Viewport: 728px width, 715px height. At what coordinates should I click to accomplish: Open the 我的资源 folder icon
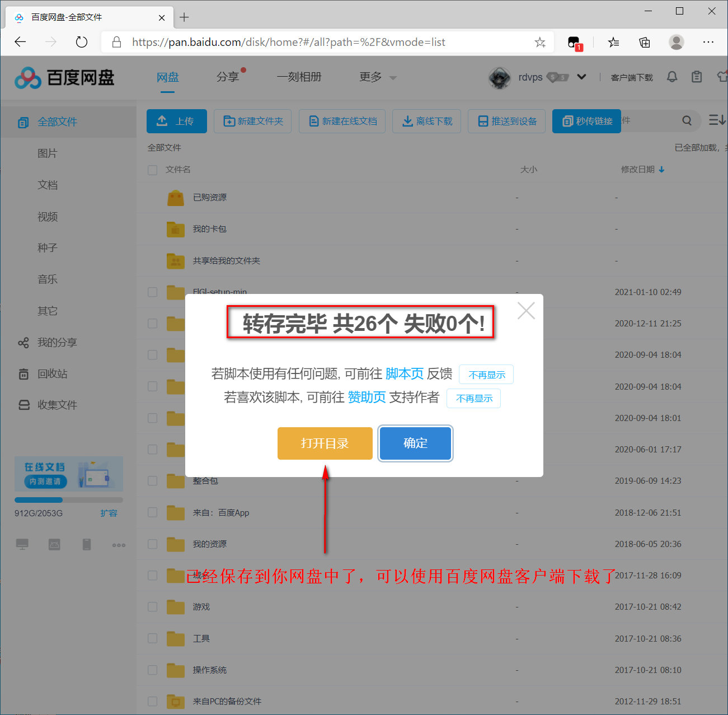(176, 544)
